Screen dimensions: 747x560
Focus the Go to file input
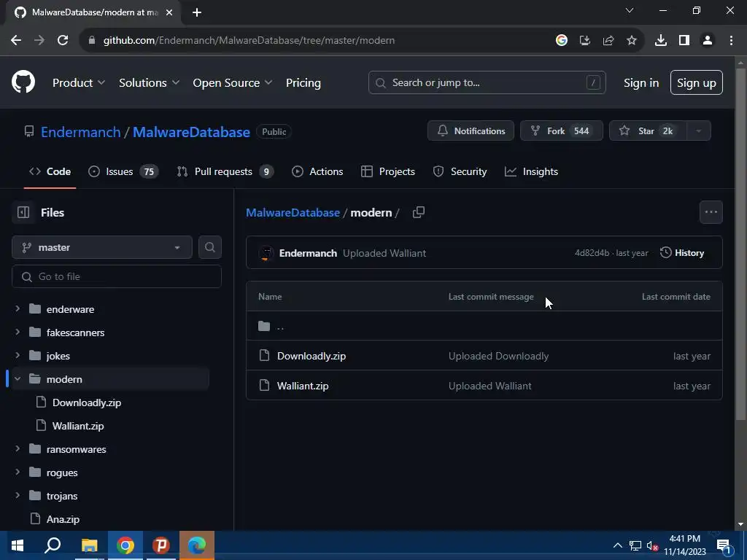(x=117, y=276)
